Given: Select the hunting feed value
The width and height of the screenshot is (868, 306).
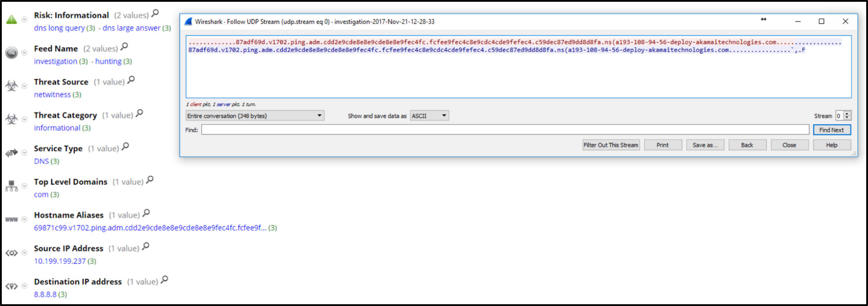Looking at the screenshot, I should click(108, 61).
